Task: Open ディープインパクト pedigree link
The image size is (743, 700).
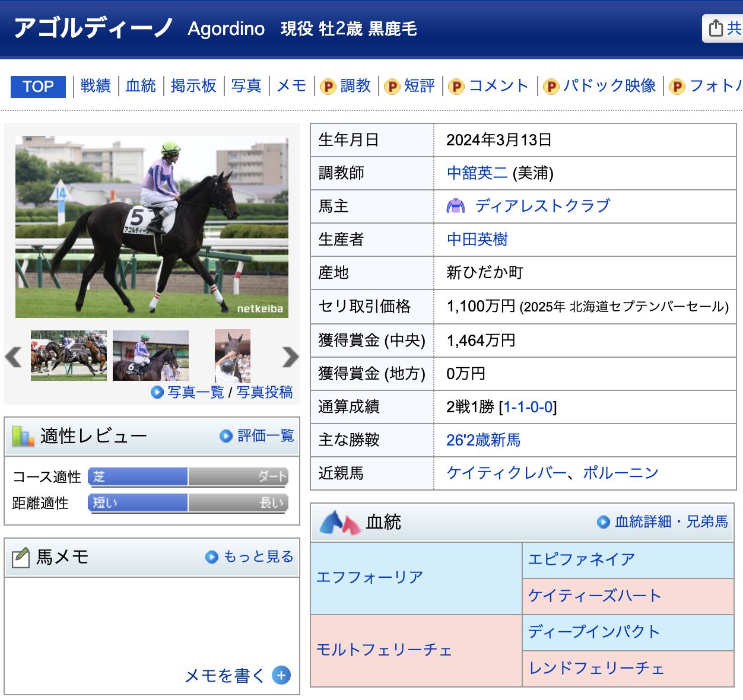Action: click(594, 632)
